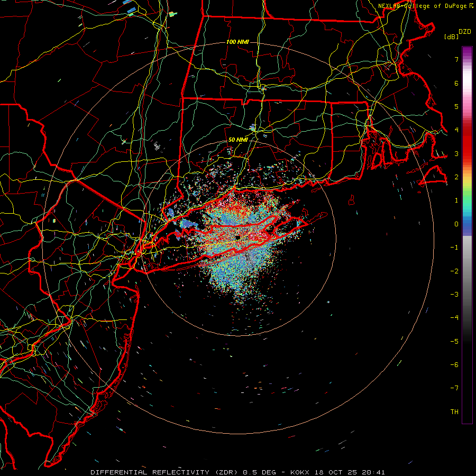The width and height of the screenshot is (476, 476).
Task: Click the -3 dB label on color scale
Action: click(x=454, y=295)
